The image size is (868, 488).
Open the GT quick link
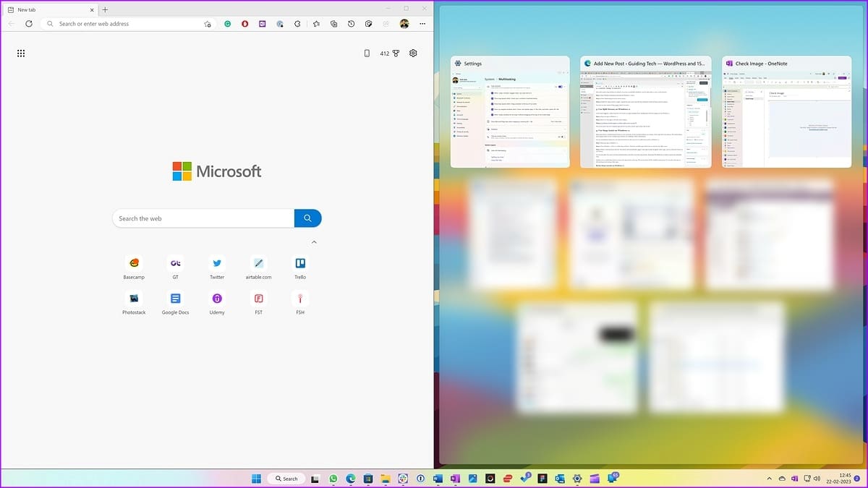(175, 267)
